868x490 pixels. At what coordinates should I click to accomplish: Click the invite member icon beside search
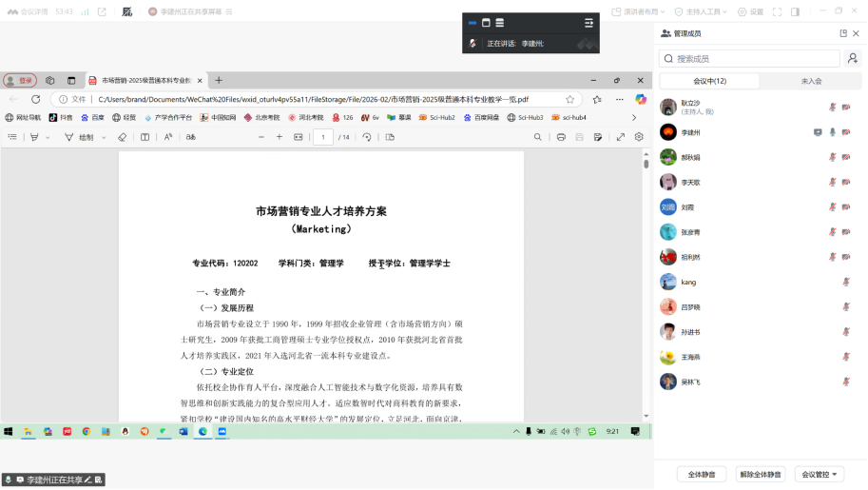[852, 59]
